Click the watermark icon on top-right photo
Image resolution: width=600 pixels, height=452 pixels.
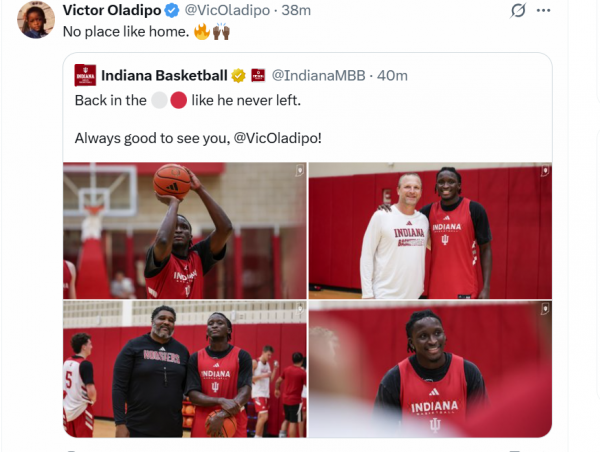pos(545,171)
